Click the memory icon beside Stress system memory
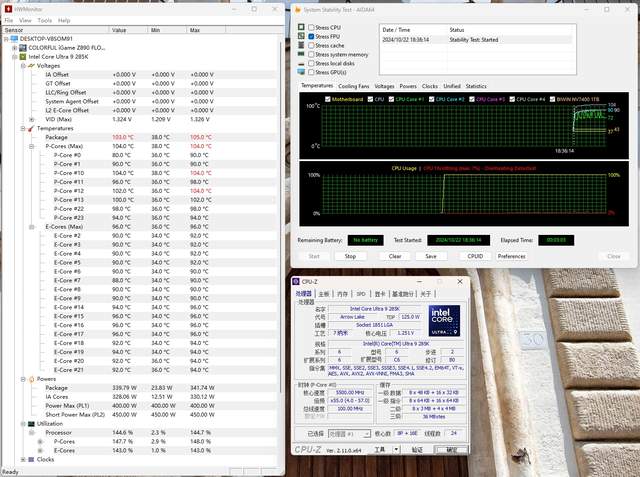Image resolution: width=640 pixels, height=477 pixels. pyautogui.click(x=301, y=54)
